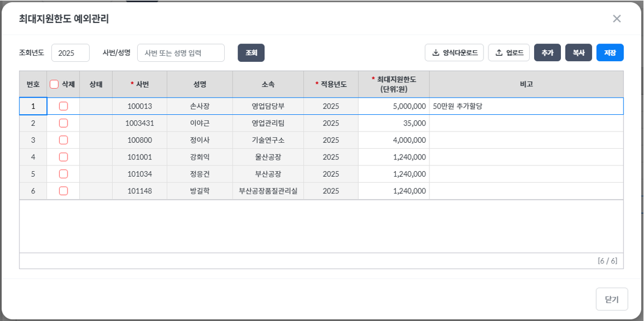Screen dimensions: 644x321
Task: Click the name cell 정이사
Action: pos(200,140)
